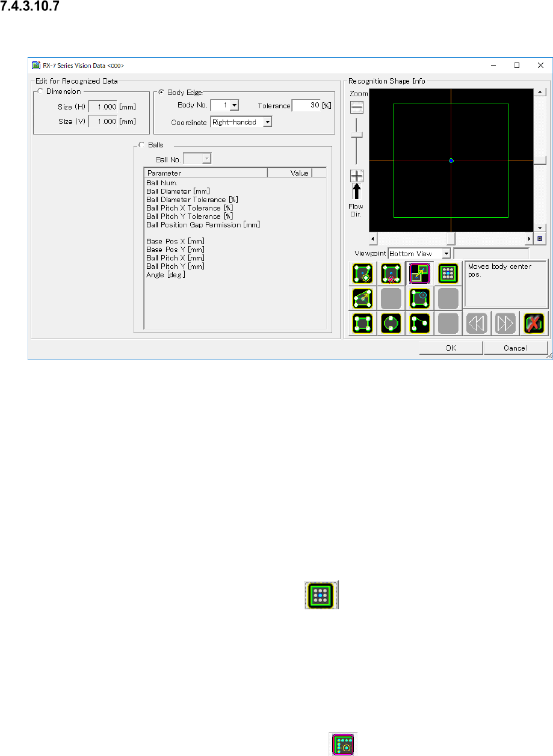Select the Dimension radio button
The image size is (553, 756).
pos(40,91)
